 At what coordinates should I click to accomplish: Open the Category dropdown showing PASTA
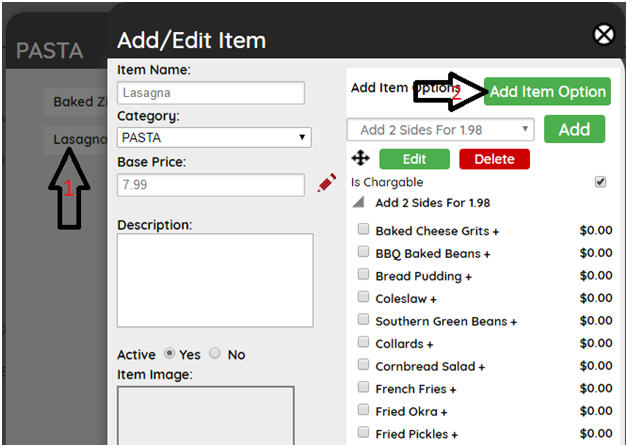click(214, 137)
